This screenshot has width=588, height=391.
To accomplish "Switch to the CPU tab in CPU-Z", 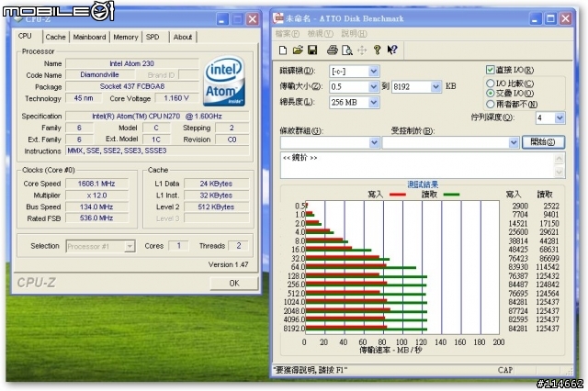I will click(x=25, y=36).
